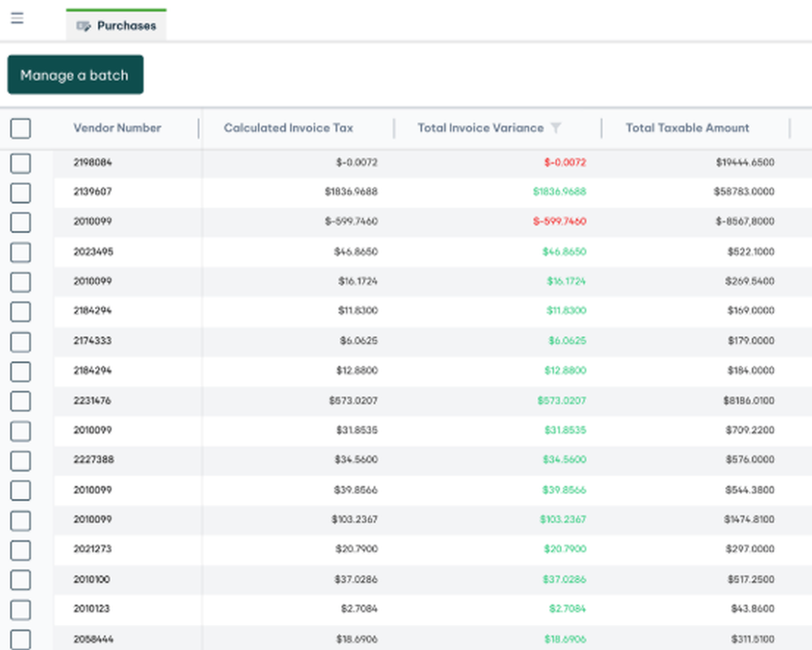
Task: Click the Purchases tab icon
Action: tap(83, 26)
